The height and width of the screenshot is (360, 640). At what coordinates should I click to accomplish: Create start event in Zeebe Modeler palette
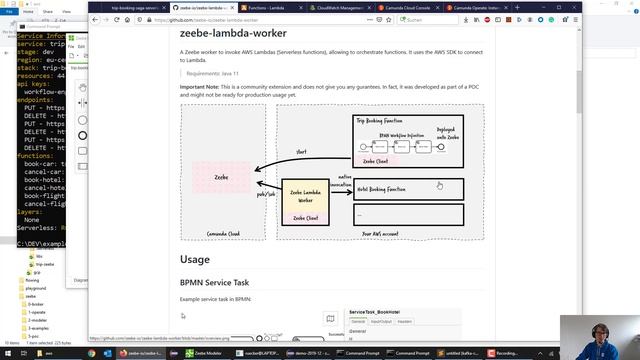82,120
